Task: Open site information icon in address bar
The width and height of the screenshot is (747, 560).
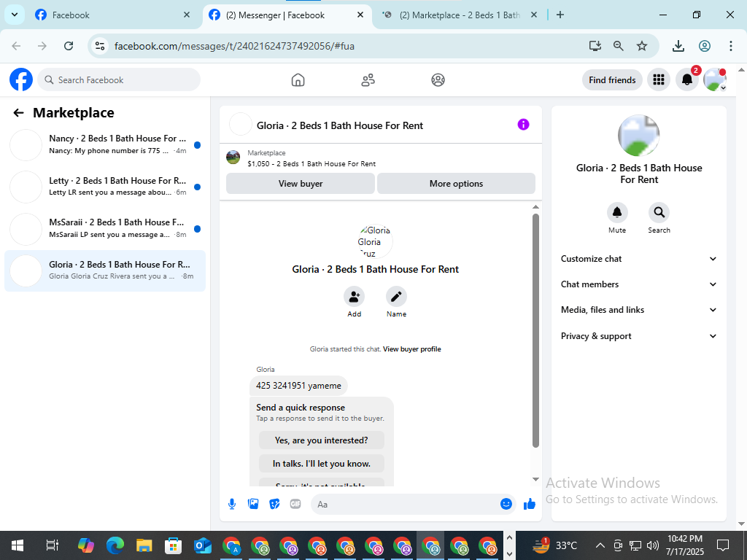Action: pyautogui.click(x=99, y=46)
